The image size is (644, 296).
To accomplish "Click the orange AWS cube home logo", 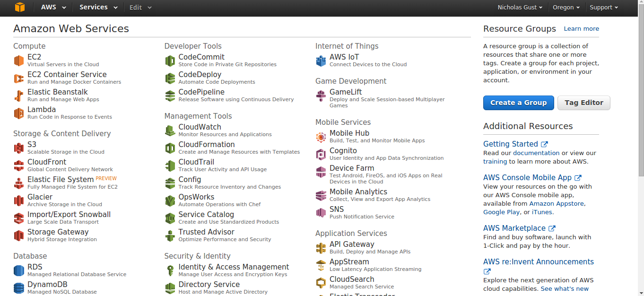I will [19, 7].
